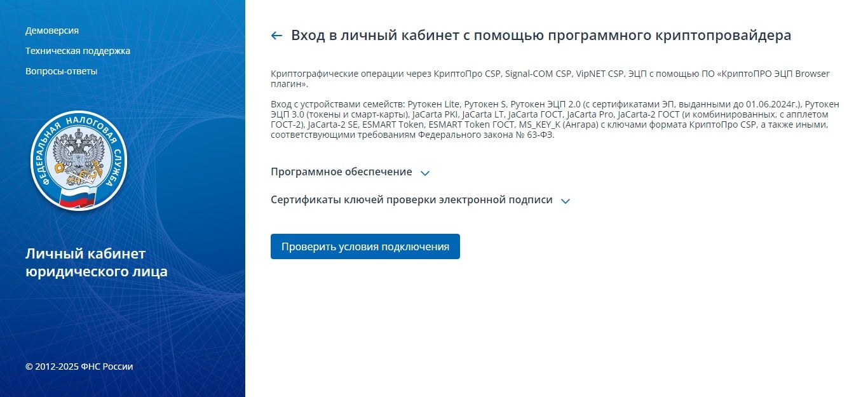Click the Личный кабинет юридического лица title
868x397 pixels.
point(97,263)
